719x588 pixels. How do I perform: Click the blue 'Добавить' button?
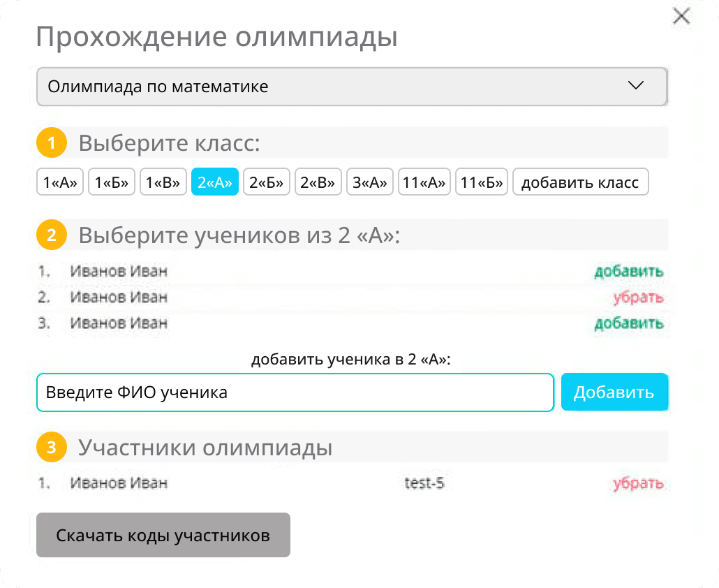tap(614, 392)
